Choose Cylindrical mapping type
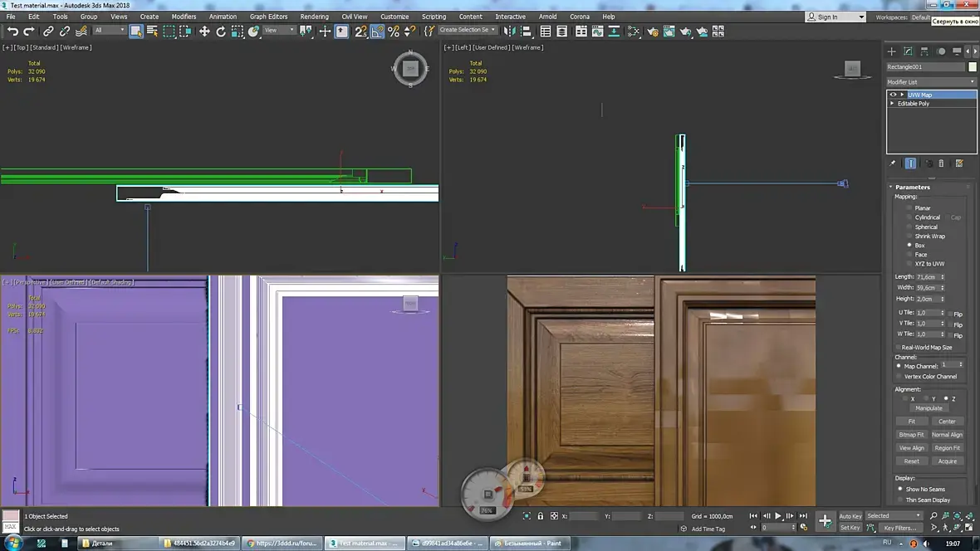Viewport: 980px width, 551px height. 909,217
